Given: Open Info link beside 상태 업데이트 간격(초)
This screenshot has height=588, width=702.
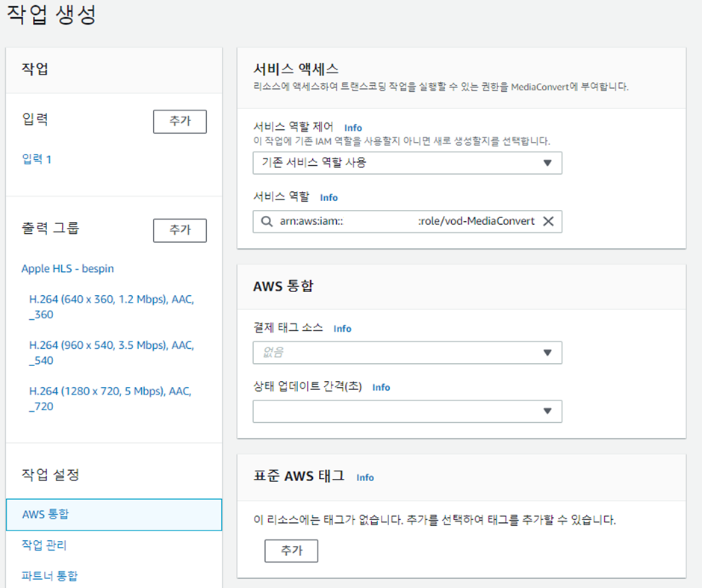Looking at the screenshot, I should 381,387.
